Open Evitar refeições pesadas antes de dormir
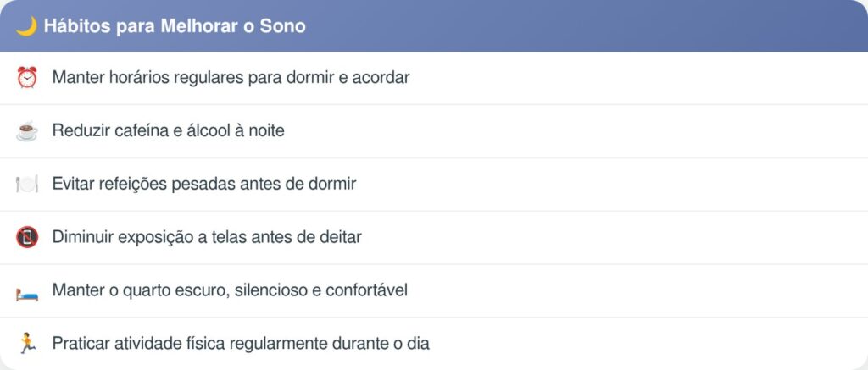 click(203, 185)
